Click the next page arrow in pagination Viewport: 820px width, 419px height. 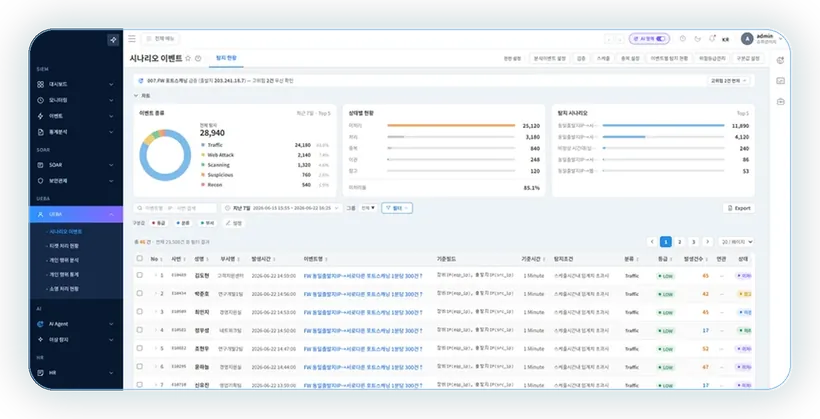tap(708, 242)
